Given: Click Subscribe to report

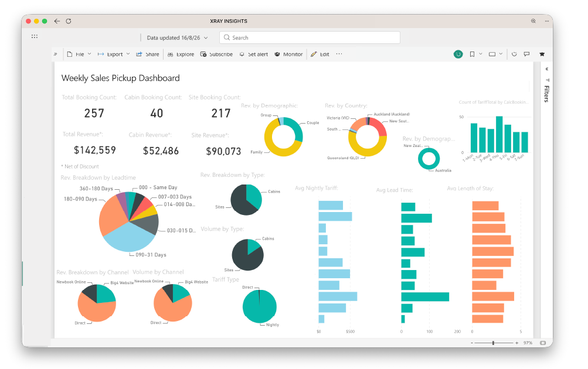Looking at the screenshot, I should (217, 54).
